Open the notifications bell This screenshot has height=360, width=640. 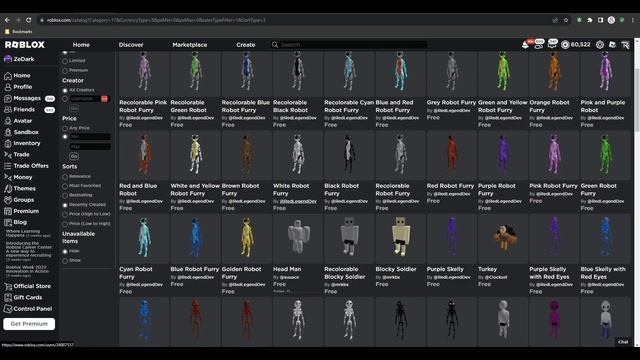(525, 45)
